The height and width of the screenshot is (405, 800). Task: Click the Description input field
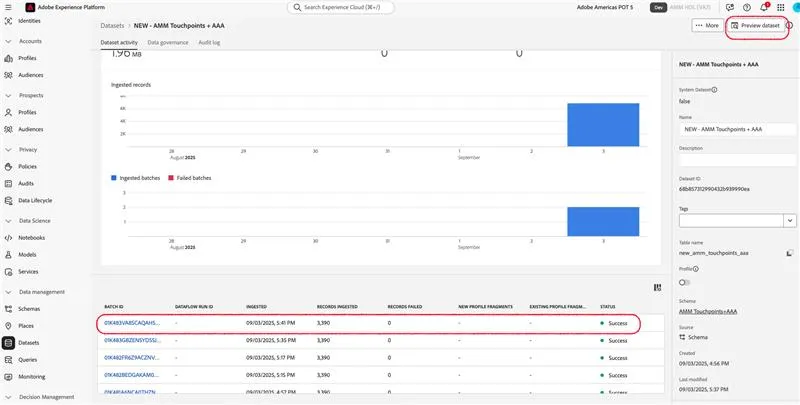coord(737,160)
